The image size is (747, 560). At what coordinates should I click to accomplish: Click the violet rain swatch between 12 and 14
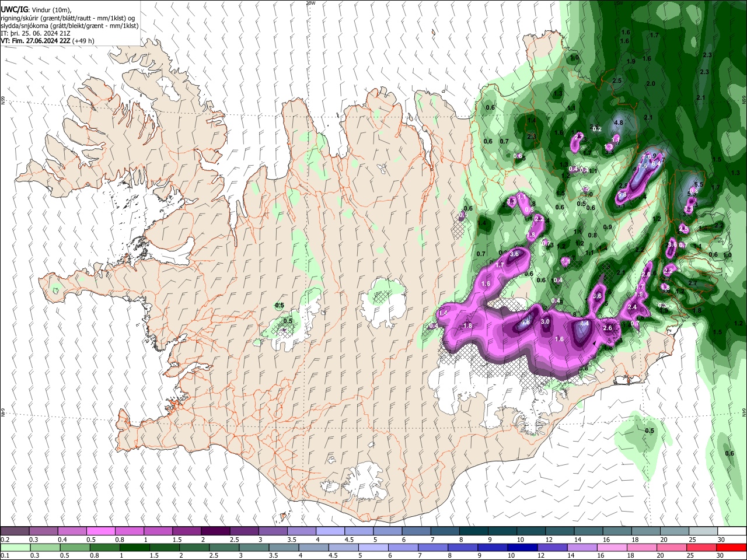click(552, 548)
